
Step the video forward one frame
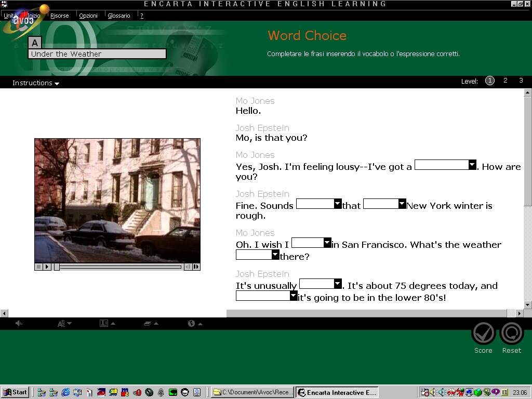[x=196, y=267]
